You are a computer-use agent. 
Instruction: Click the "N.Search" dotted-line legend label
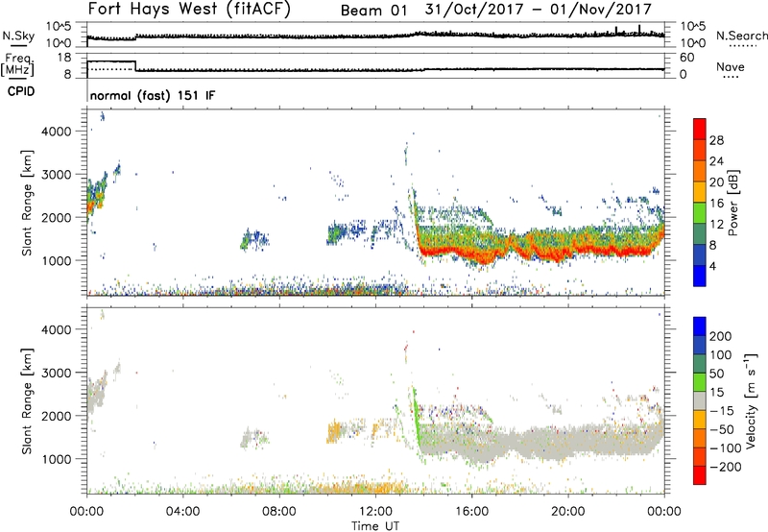741,36
